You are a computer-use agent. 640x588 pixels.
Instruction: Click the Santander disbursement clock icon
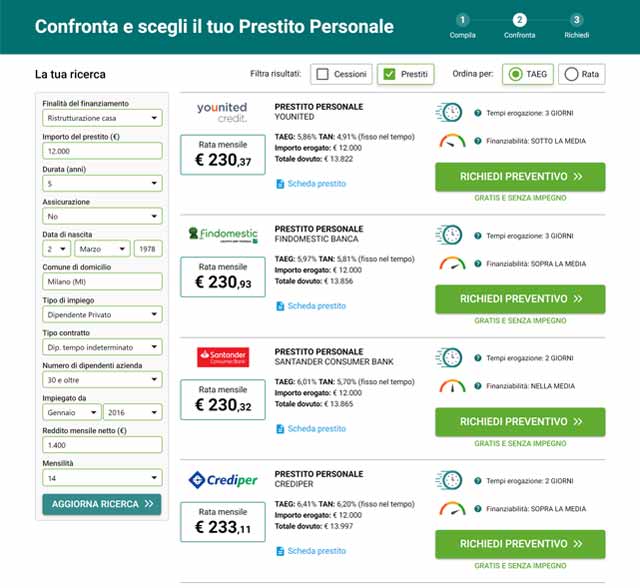(x=450, y=357)
